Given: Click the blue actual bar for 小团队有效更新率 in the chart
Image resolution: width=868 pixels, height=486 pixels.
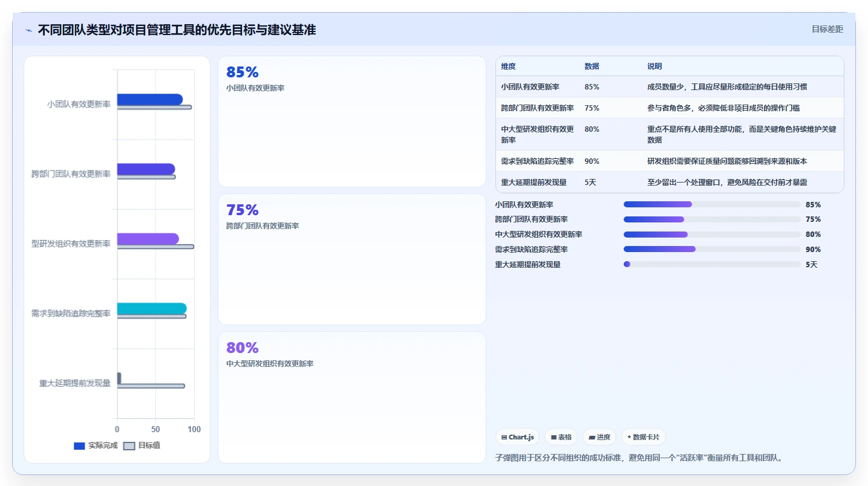Looking at the screenshot, I should 150,100.
